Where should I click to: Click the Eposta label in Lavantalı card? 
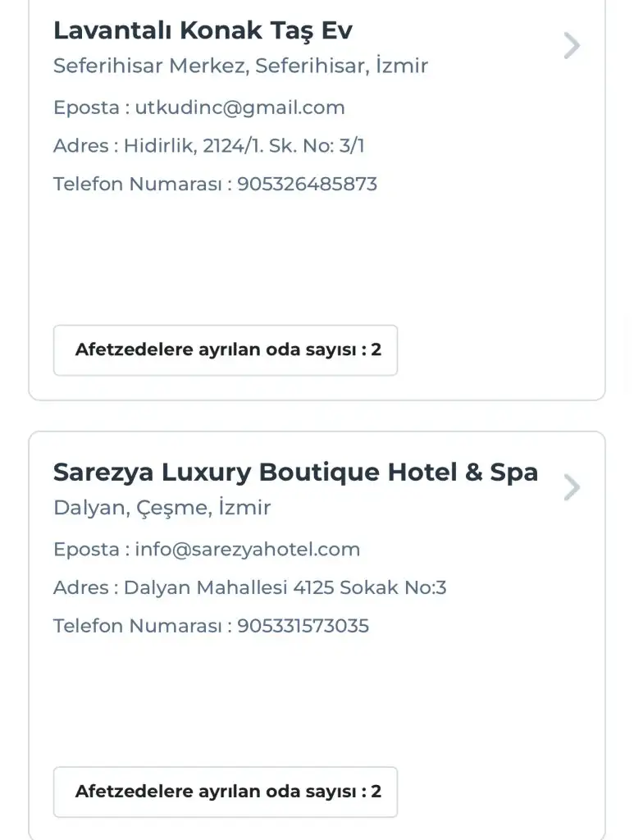click(x=85, y=107)
